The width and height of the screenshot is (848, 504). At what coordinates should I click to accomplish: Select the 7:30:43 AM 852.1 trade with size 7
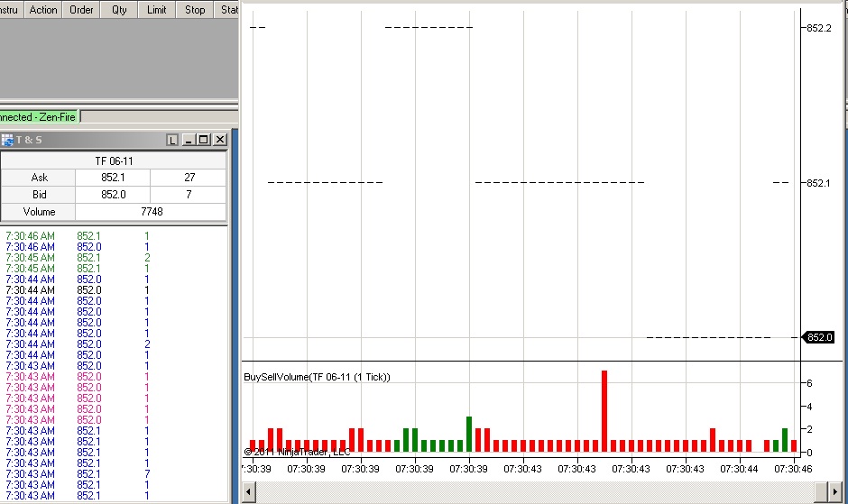(114, 474)
